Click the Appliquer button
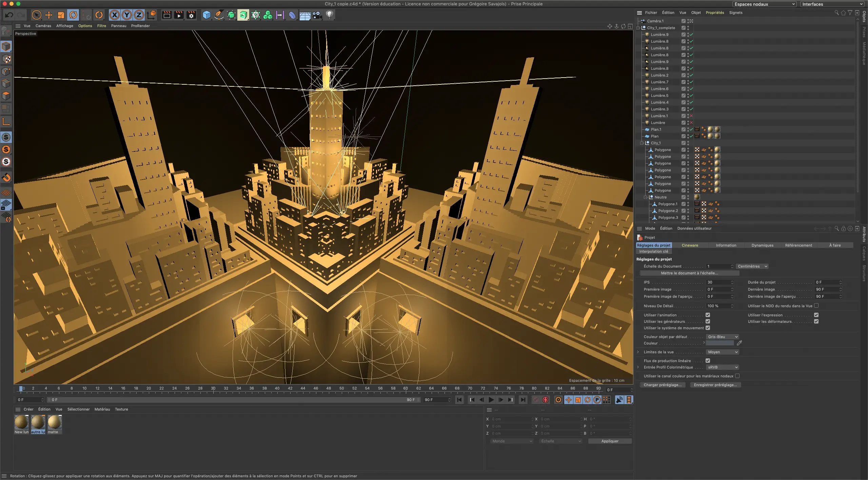 pyautogui.click(x=610, y=441)
